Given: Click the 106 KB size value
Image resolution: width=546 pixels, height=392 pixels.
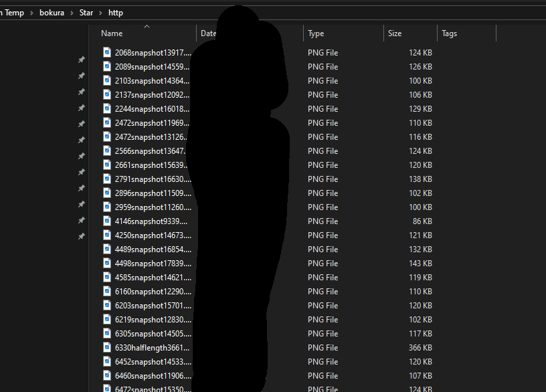Looking at the screenshot, I should pyautogui.click(x=420, y=95).
